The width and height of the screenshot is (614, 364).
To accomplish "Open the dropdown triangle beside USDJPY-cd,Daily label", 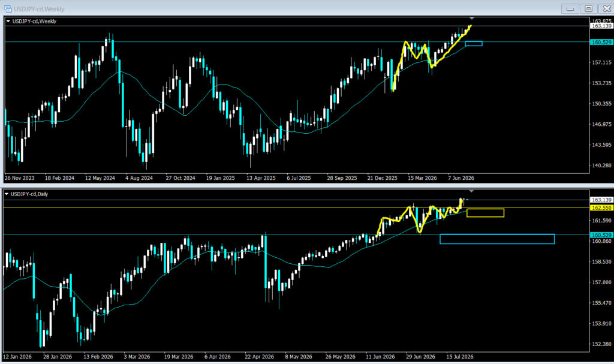I will point(6,194).
